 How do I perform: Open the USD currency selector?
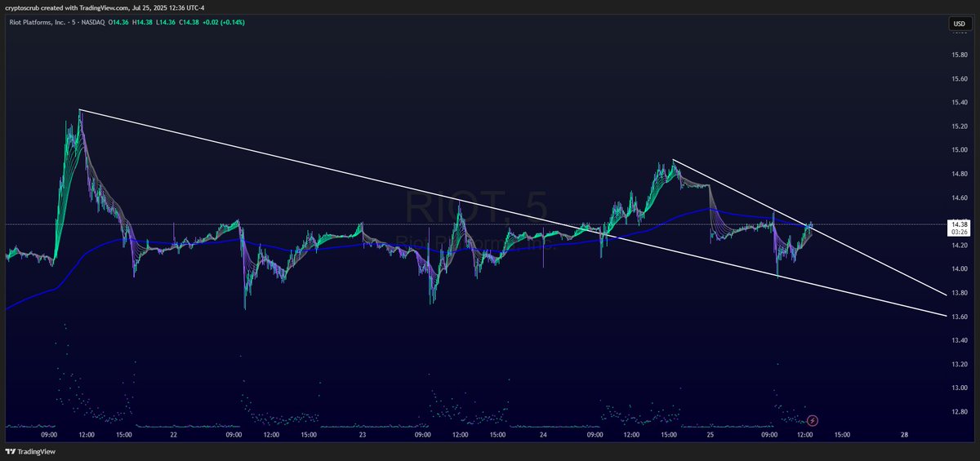tap(960, 24)
